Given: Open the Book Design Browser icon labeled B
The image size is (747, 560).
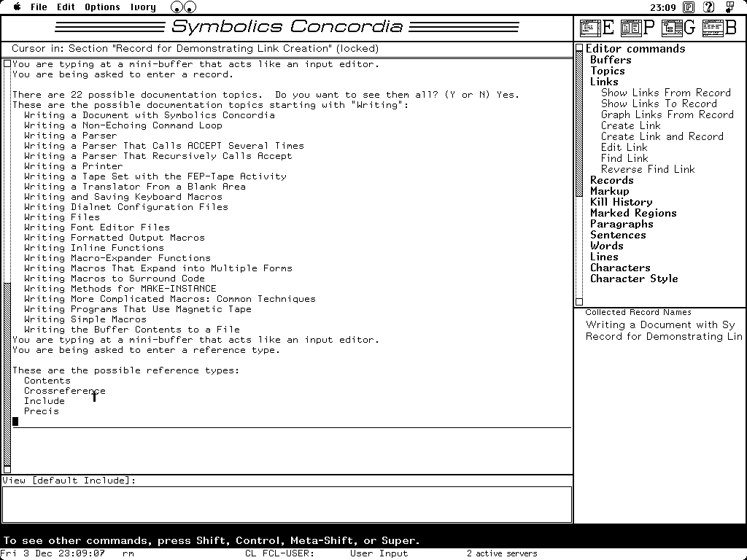Looking at the screenshot, I should click(720, 28).
